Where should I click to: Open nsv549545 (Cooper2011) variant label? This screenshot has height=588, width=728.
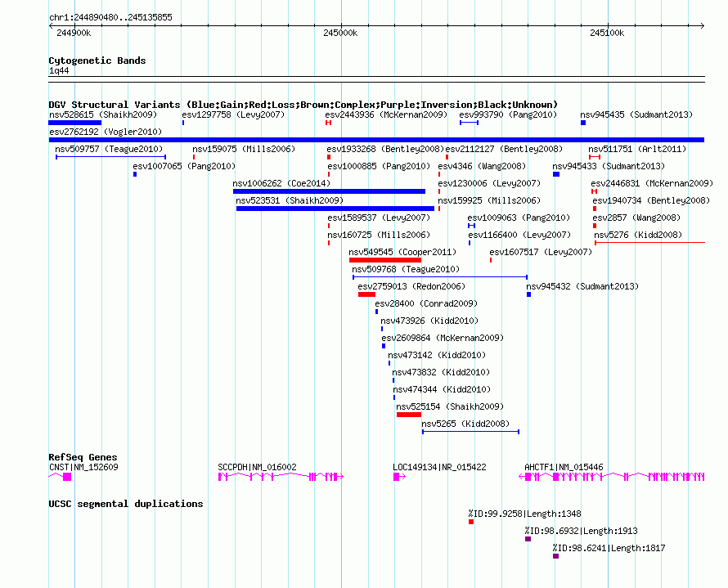pyautogui.click(x=402, y=252)
